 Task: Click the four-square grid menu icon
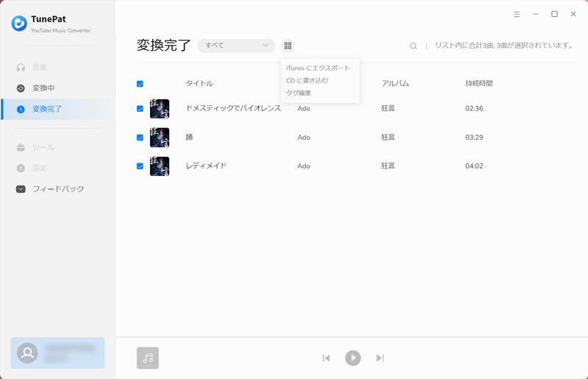[x=287, y=46]
